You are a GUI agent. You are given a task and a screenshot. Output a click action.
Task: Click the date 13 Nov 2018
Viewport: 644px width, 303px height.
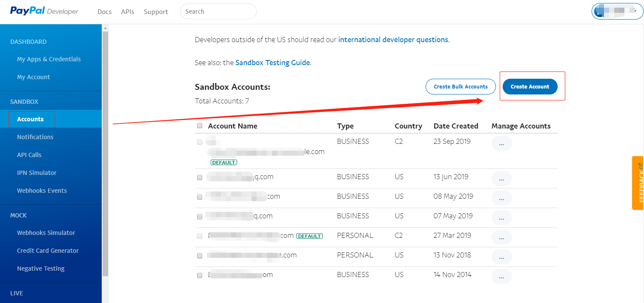coord(452,255)
